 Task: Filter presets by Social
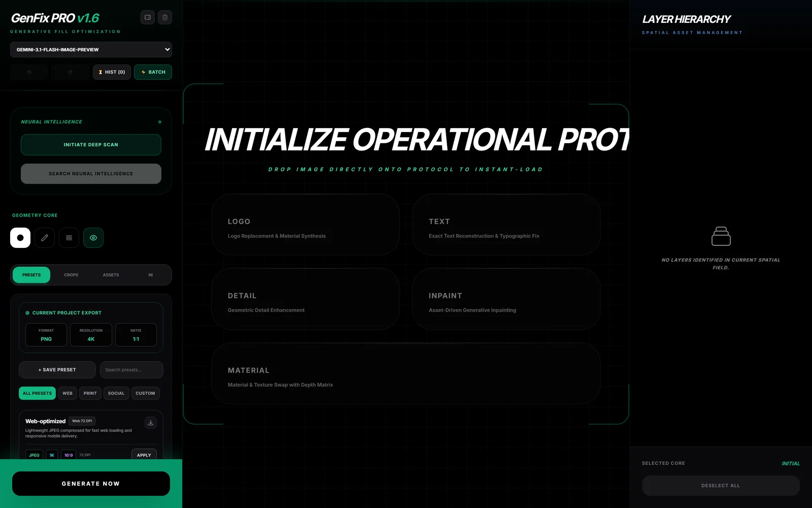(116, 393)
